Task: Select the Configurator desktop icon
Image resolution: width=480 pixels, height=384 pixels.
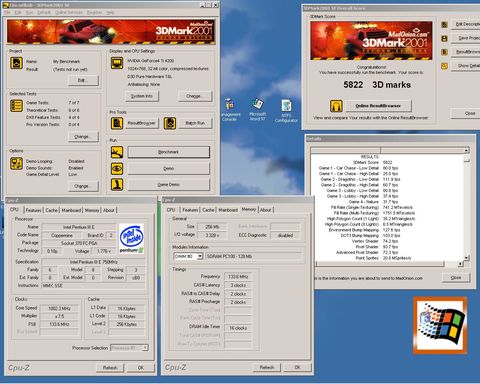Action: (286, 111)
